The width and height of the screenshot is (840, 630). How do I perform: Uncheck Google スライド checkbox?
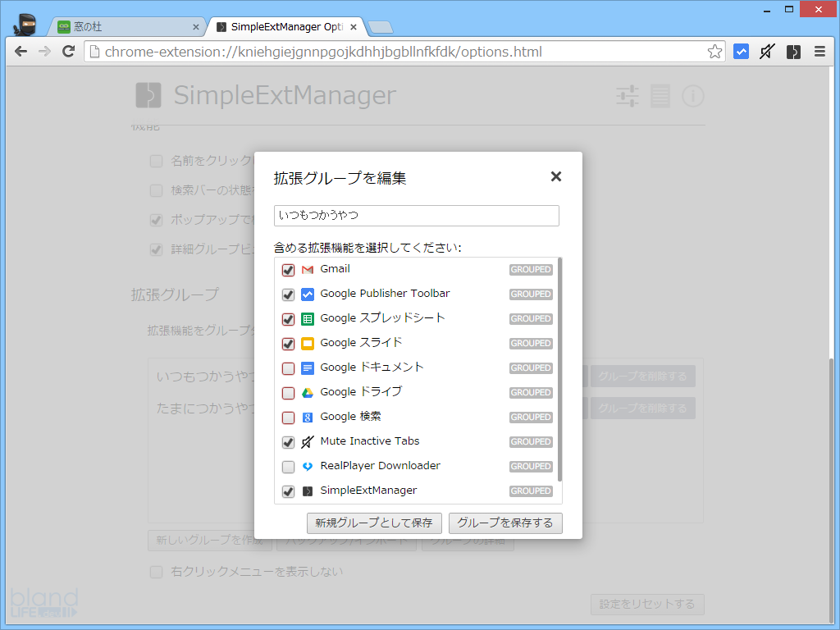pos(288,344)
